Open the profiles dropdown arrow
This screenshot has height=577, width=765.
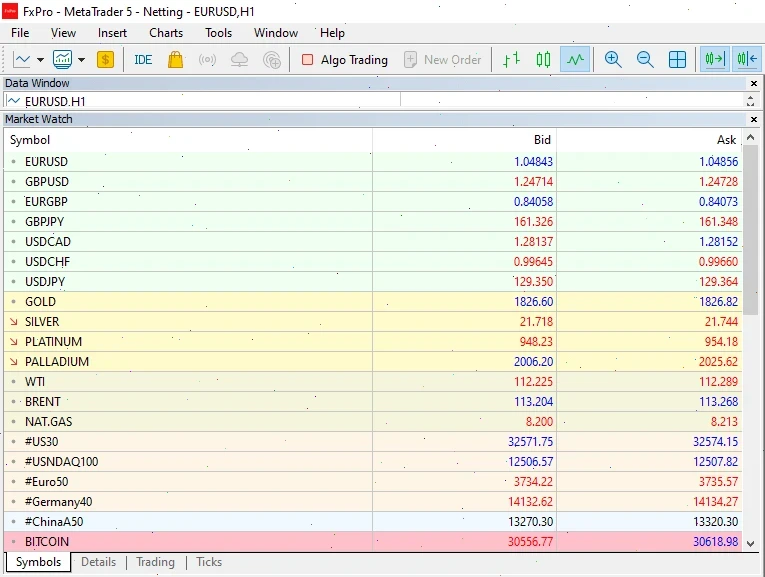81,60
